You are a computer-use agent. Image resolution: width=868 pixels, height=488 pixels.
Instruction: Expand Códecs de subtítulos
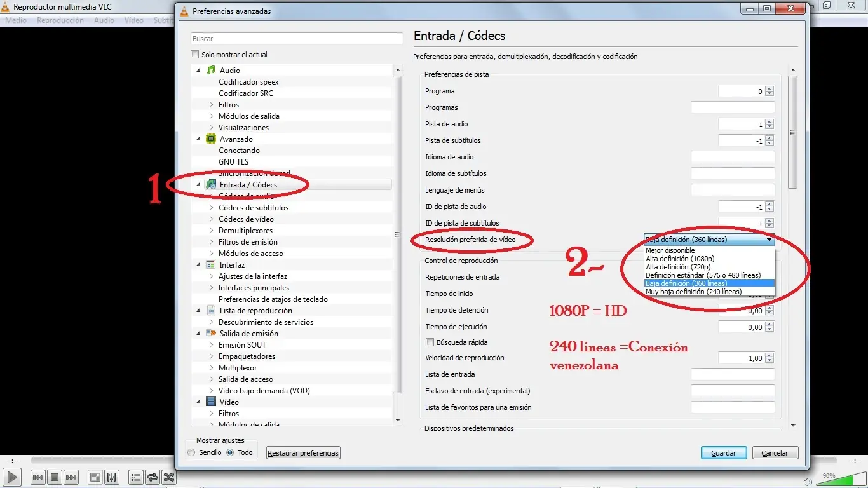[x=212, y=208]
